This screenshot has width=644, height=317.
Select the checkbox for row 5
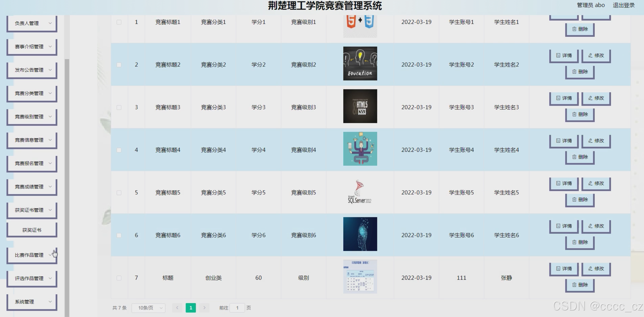coord(119,193)
